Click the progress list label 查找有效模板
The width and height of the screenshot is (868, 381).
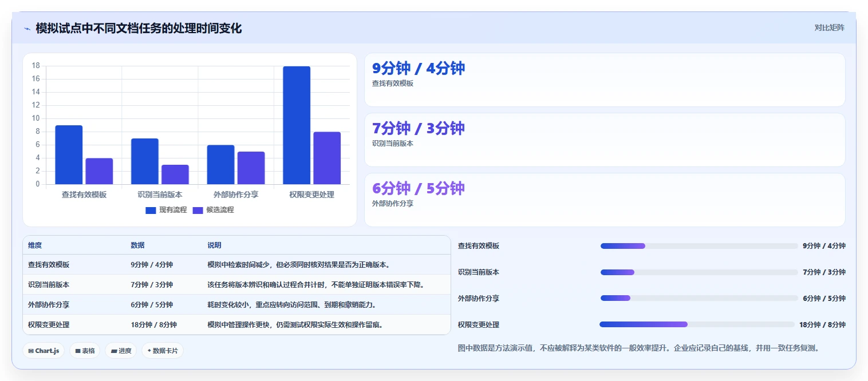coord(479,246)
